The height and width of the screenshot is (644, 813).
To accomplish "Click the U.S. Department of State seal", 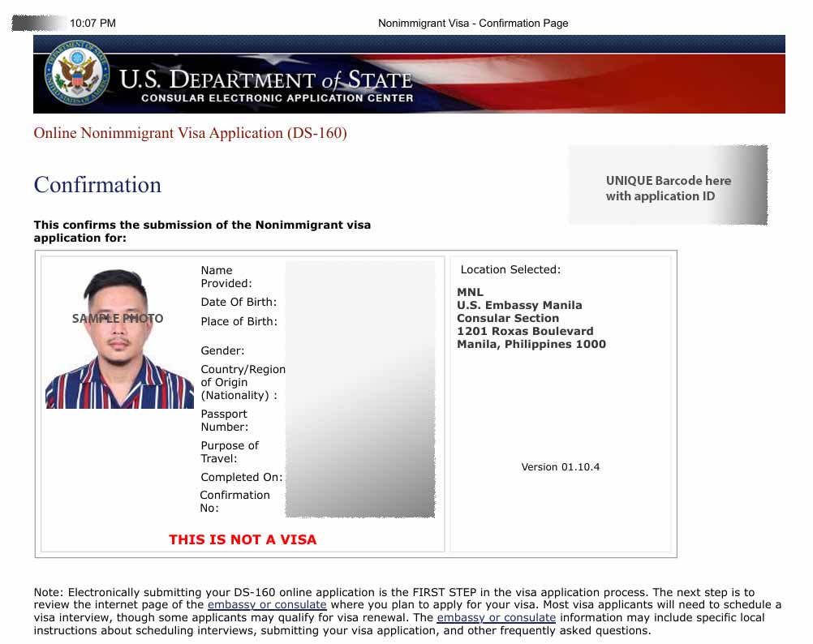I will click(x=77, y=71).
